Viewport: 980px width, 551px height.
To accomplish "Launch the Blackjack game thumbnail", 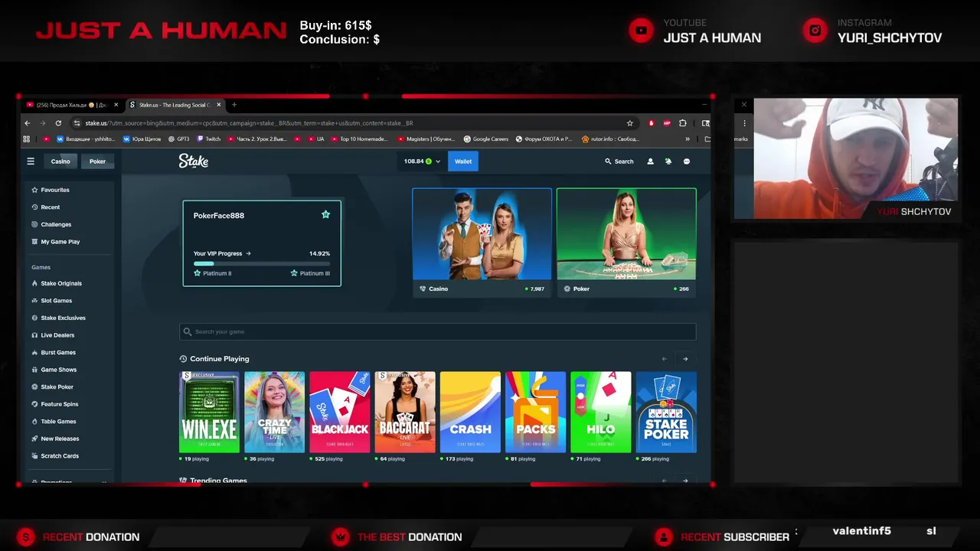I will [340, 412].
